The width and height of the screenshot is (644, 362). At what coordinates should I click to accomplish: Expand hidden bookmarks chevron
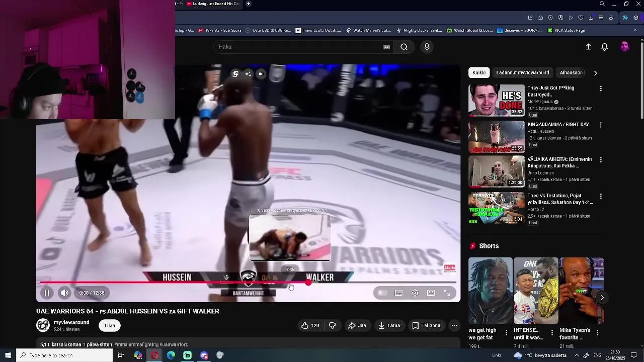635,30
